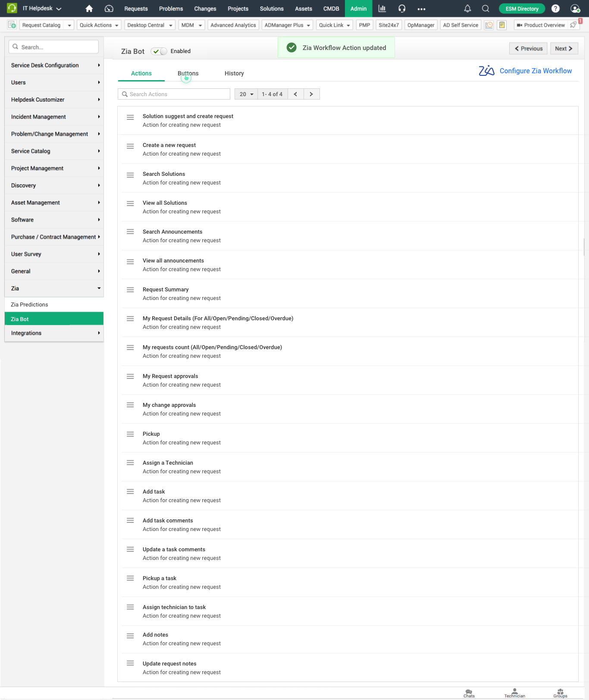This screenshot has width=589, height=700.
Task: Open the user profile icon
Action: pos(575,9)
